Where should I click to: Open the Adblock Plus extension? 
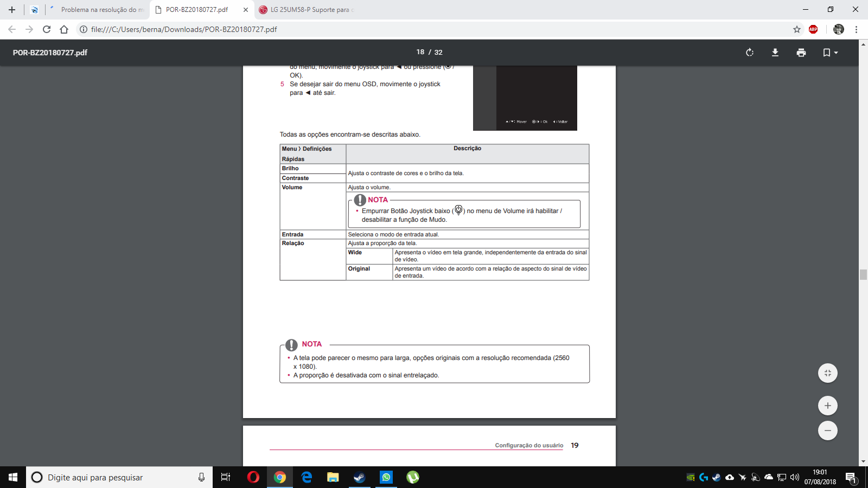point(813,29)
